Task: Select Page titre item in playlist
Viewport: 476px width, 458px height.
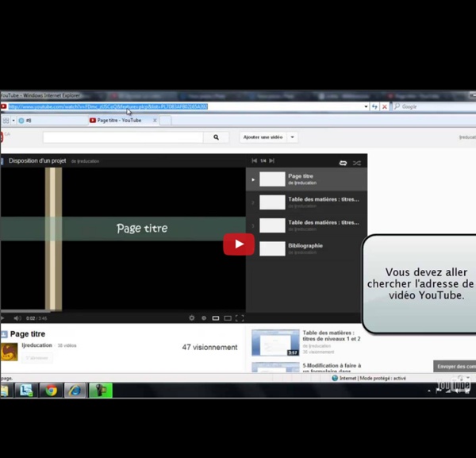Action: 306,179
